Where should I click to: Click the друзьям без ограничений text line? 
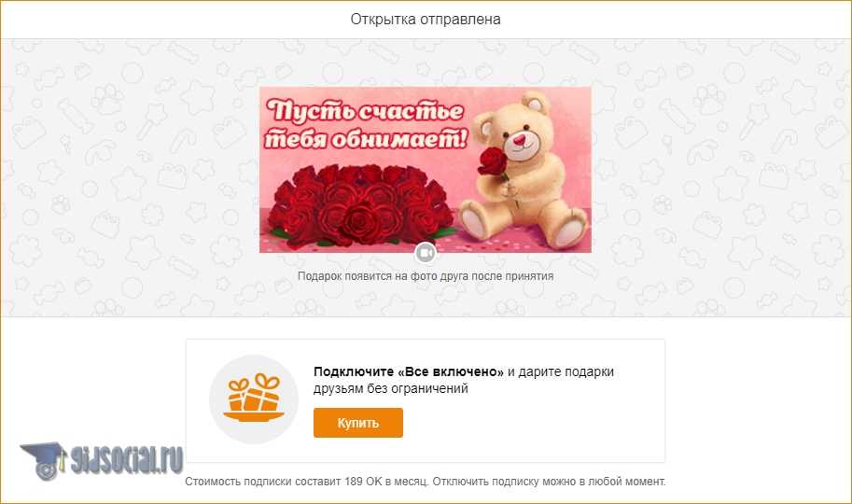point(391,389)
